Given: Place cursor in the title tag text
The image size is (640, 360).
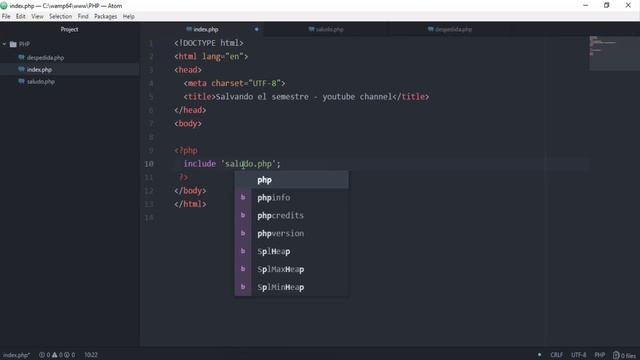Looking at the screenshot, I should click(304, 97).
